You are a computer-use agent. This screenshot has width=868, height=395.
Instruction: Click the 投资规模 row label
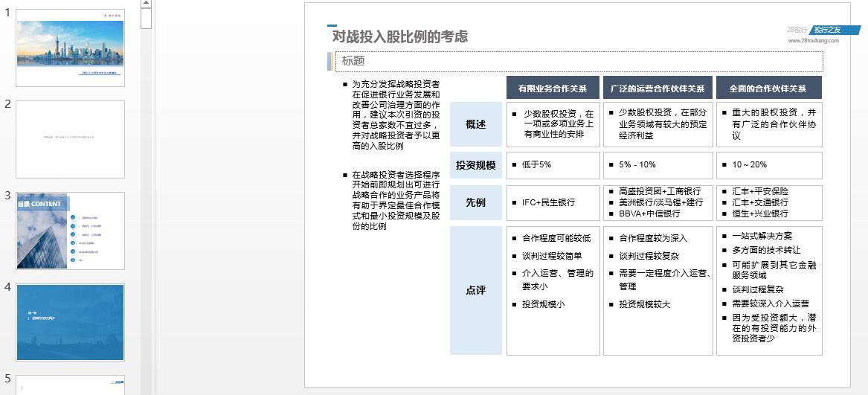[x=476, y=165]
